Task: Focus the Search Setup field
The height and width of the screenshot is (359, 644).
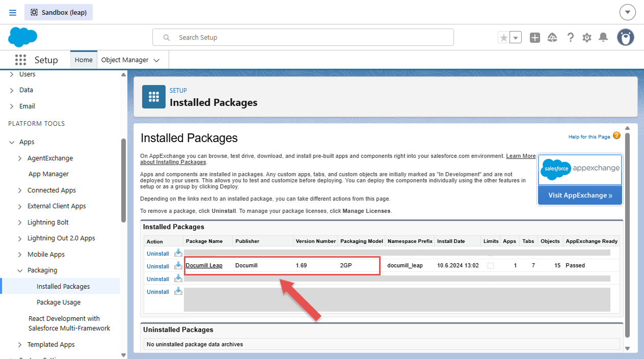Action: coord(303,37)
